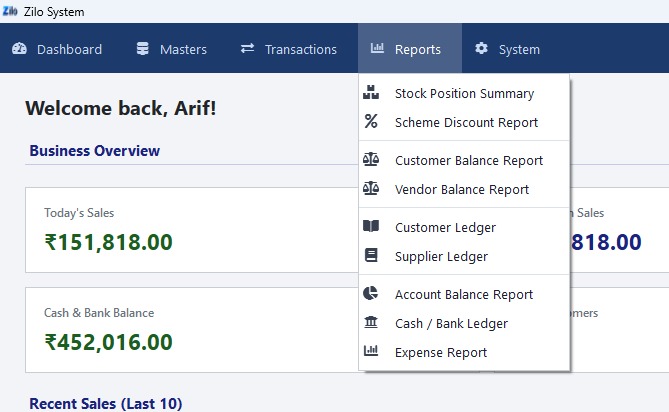
Task: Select Supplier Ledger from menu
Action: 464,256
